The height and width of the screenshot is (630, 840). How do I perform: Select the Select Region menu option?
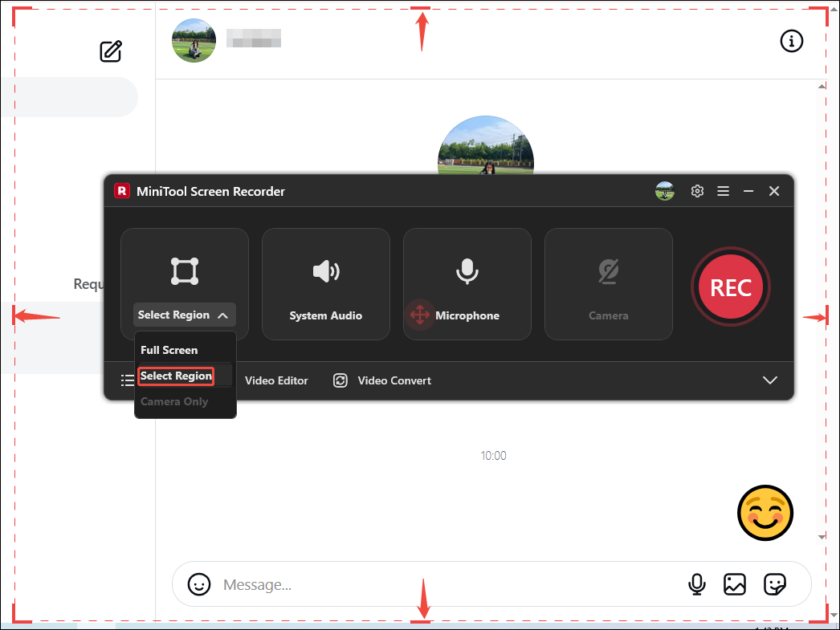(175, 376)
